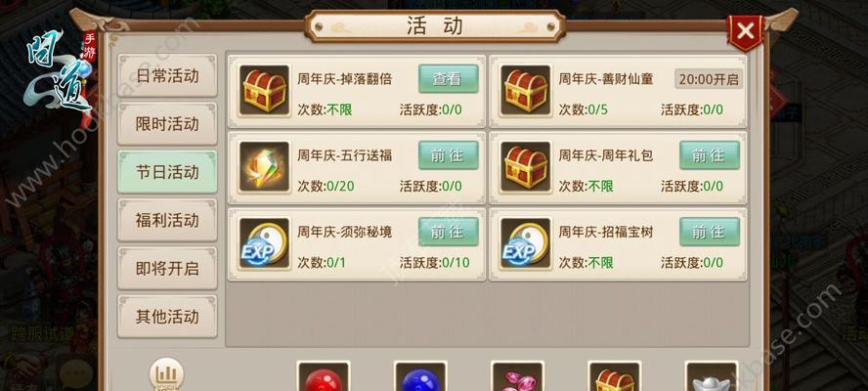Screen dimensions: 868x391
Task: Switch to the 日常活动 tab
Action: [x=167, y=76]
